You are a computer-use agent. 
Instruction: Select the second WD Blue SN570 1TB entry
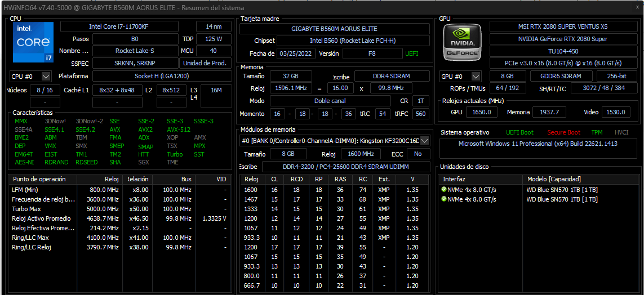point(562,199)
